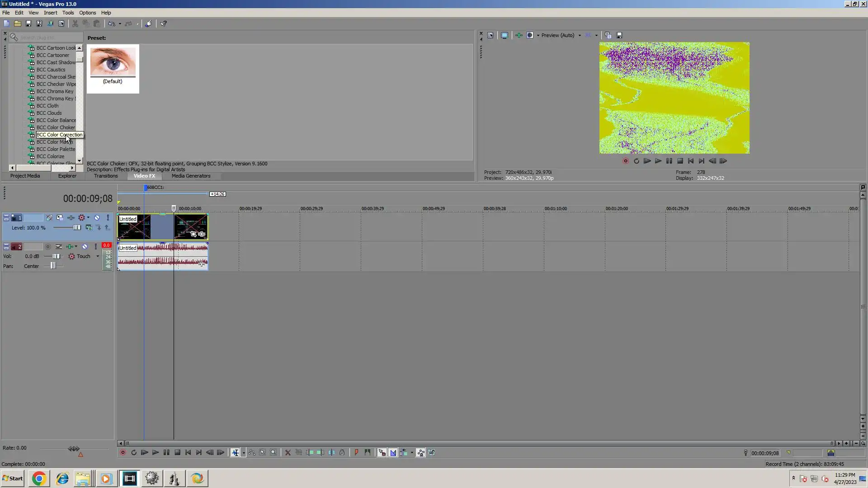Click the Insert Marker flag icon
This screenshot has width=868, height=488.
pos(356,453)
